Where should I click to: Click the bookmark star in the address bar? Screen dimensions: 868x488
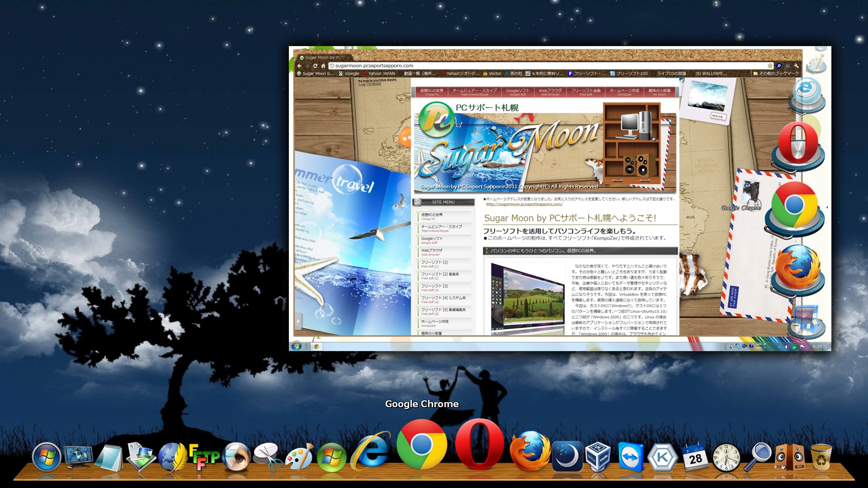tap(770, 66)
